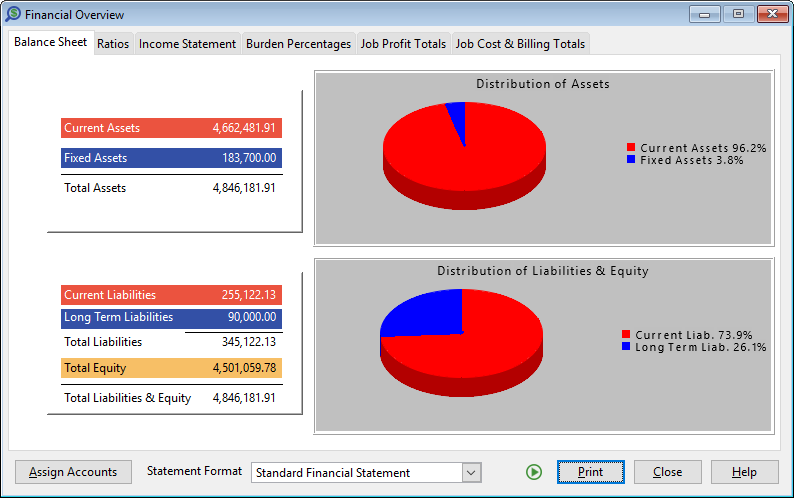Select the Current Assets row
Screen dimensions: 794x498
coord(171,128)
